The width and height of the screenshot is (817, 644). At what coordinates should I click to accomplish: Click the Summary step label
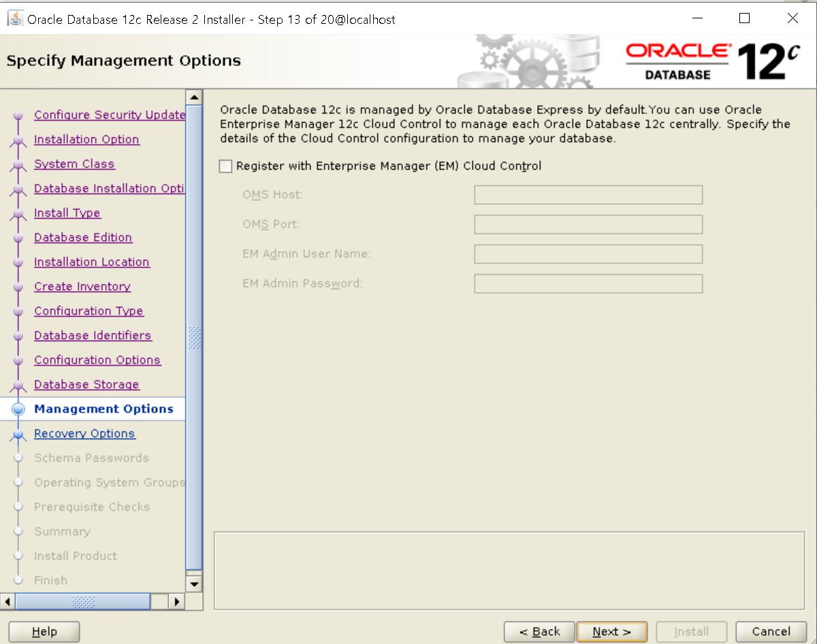(62, 532)
